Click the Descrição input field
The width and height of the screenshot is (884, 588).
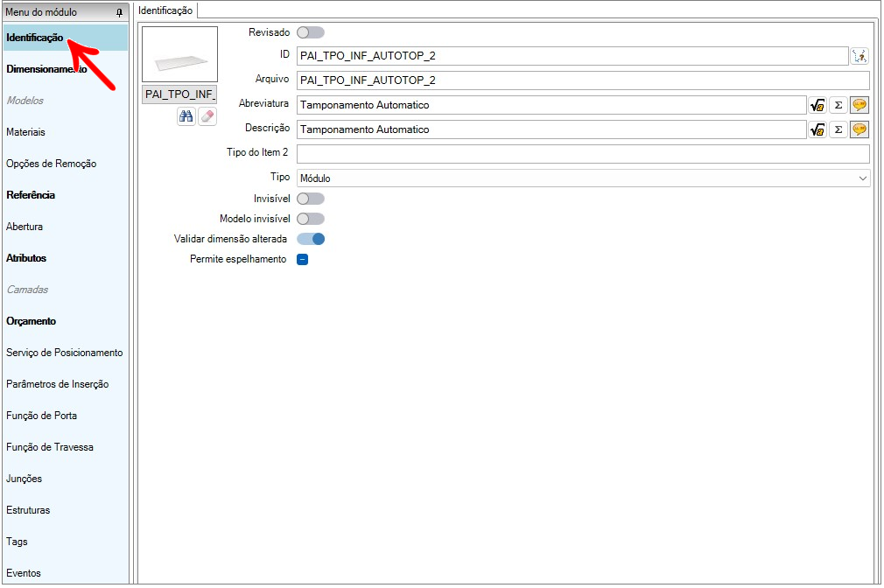click(x=551, y=129)
